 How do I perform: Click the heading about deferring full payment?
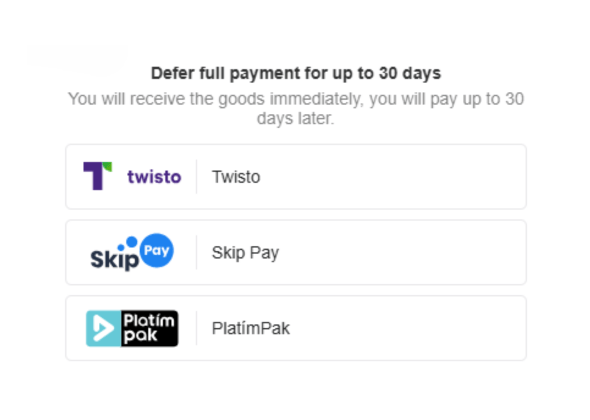296,73
